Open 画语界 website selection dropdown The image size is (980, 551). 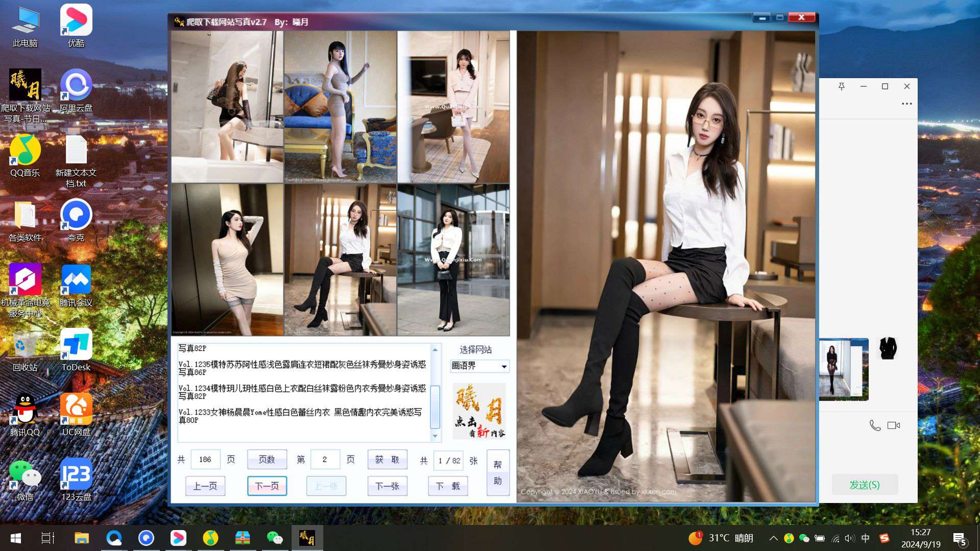[480, 366]
